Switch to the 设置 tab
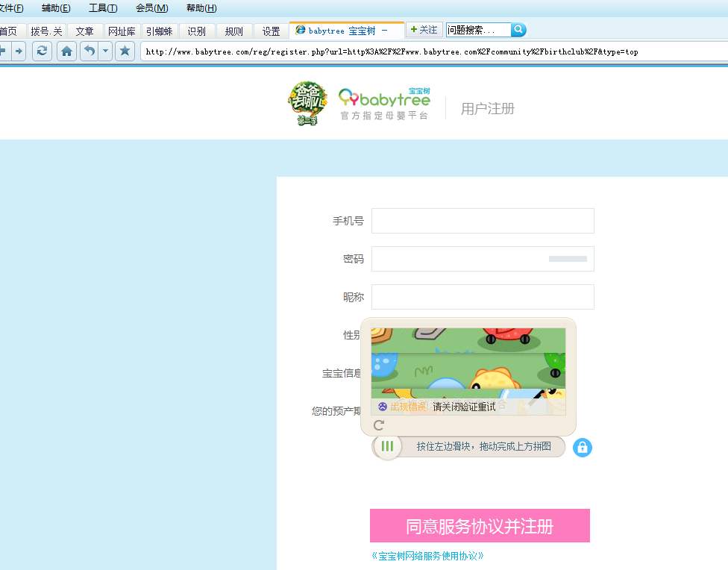The width and height of the screenshot is (728, 570). [x=270, y=31]
